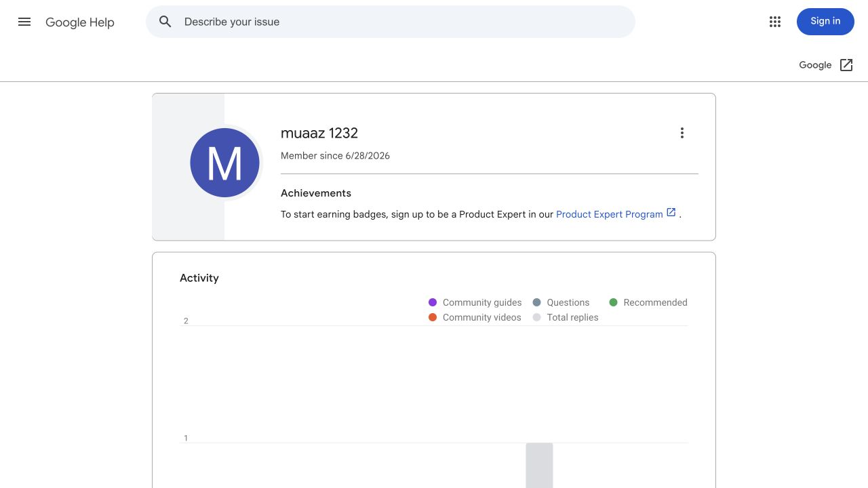
Task: Click the Community guides legend label
Action: (482, 302)
